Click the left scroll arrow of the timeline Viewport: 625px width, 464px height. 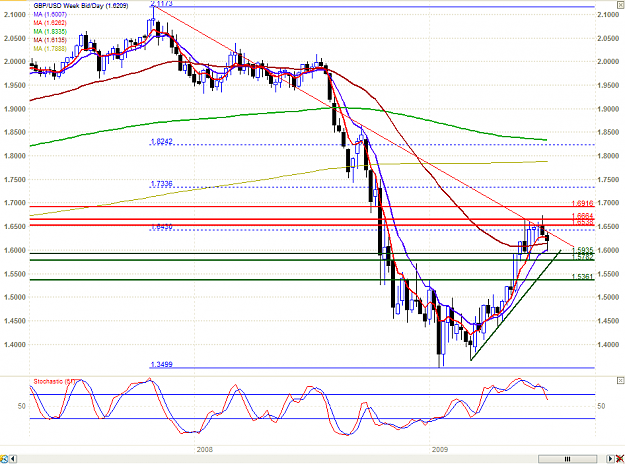[x=13, y=459]
